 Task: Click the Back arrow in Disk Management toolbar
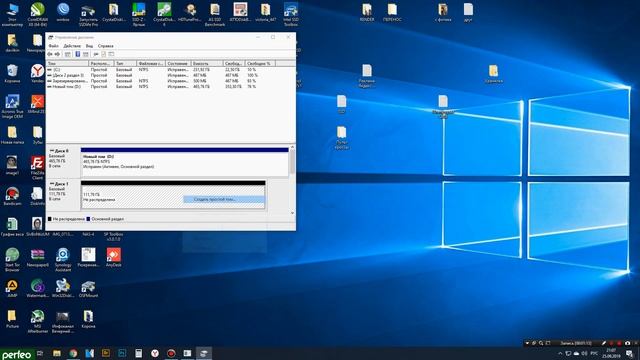pyautogui.click(x=50, y=54)
